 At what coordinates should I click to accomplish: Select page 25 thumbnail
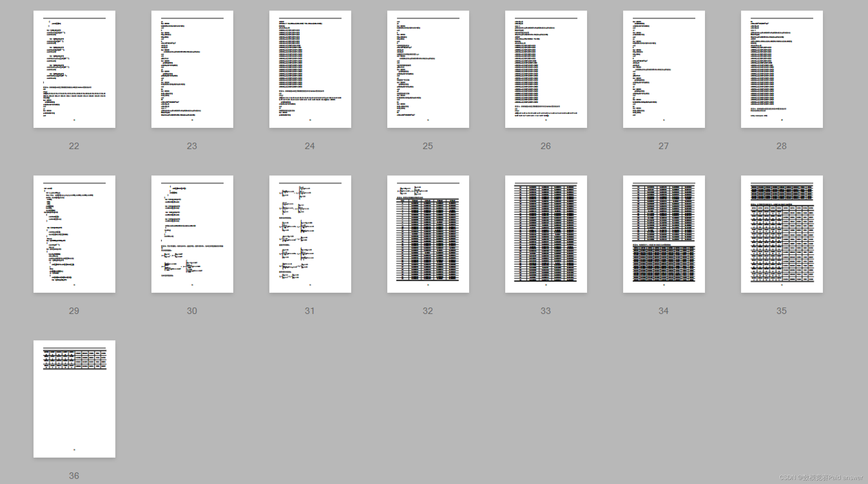[428, 69]
